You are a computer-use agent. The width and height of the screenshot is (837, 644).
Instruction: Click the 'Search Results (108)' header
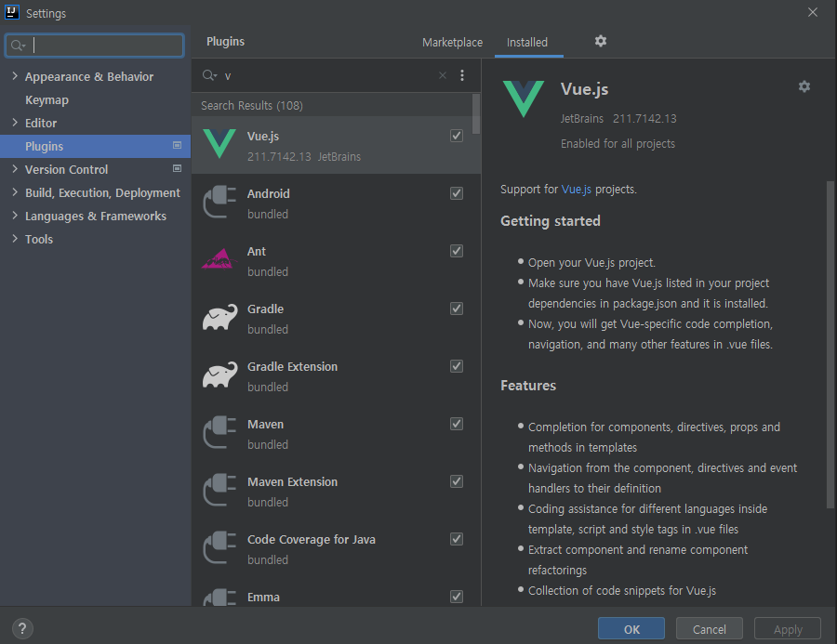click(252, 105)
